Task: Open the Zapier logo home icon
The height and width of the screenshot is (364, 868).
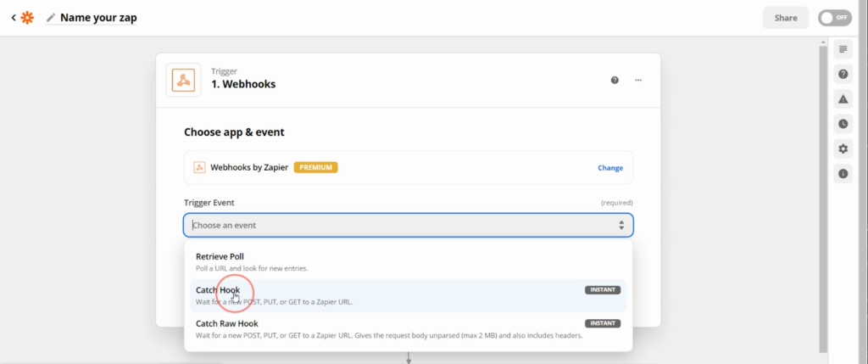Action: click(x=26, y=18)
